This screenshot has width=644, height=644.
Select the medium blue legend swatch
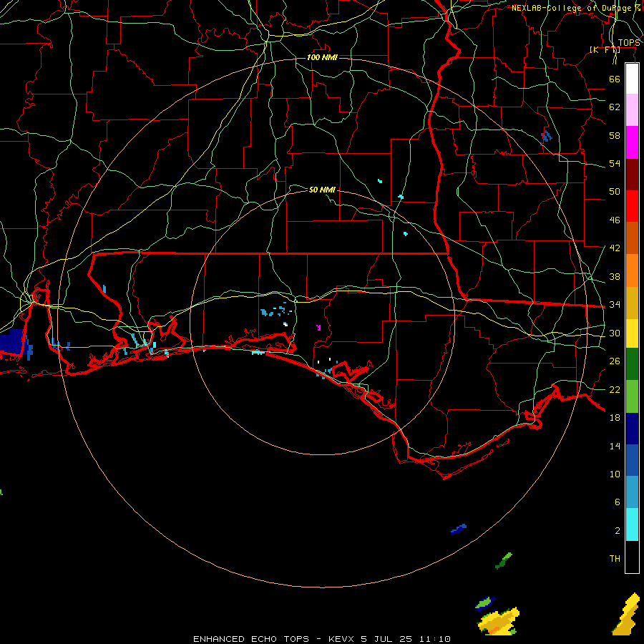pyautogui.click(x=632, y=460)
